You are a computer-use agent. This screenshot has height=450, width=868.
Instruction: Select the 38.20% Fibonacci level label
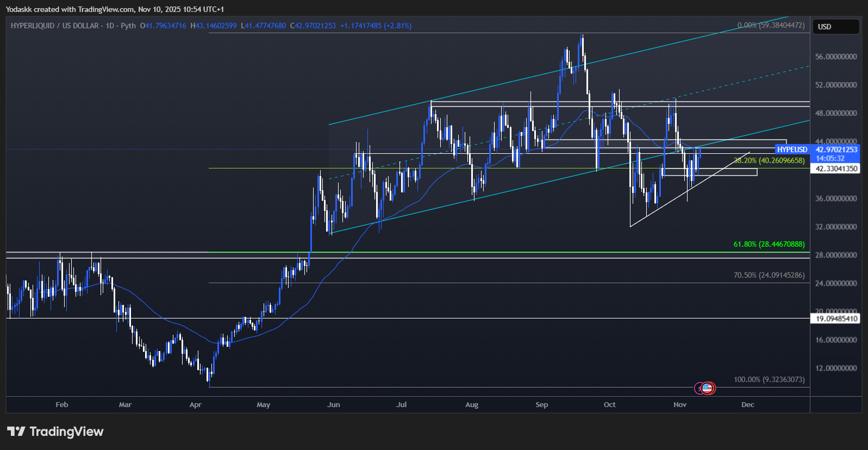(769, 160)
